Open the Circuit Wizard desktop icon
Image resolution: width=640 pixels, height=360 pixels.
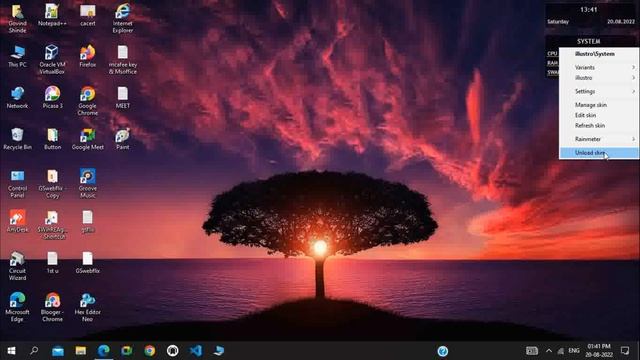[17, 266]
